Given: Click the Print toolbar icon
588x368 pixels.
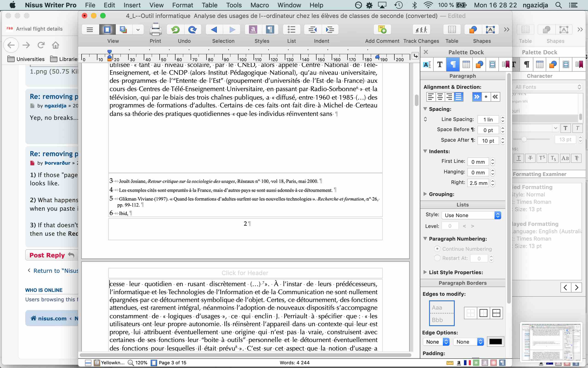Looking at the screenshot, I should coord(155,30).
